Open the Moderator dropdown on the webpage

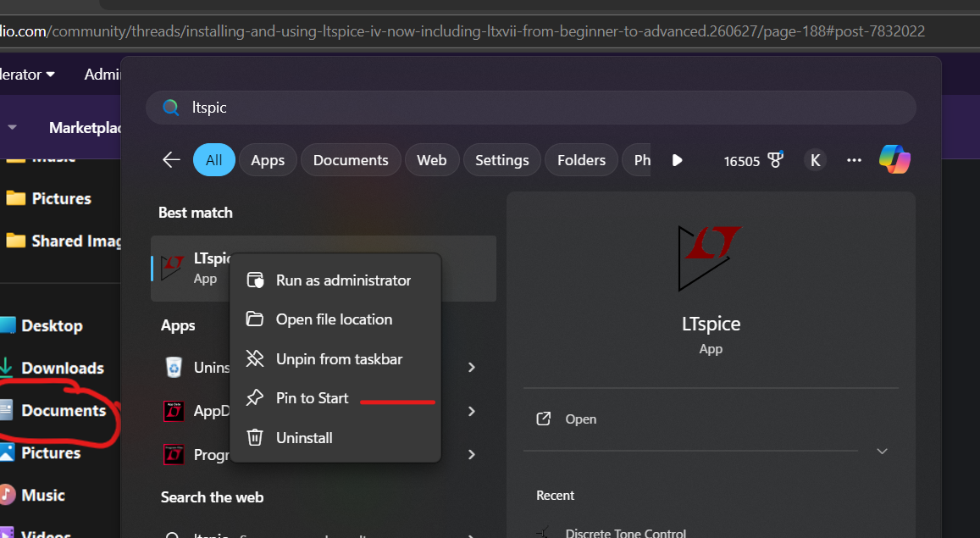coord(27,75)
